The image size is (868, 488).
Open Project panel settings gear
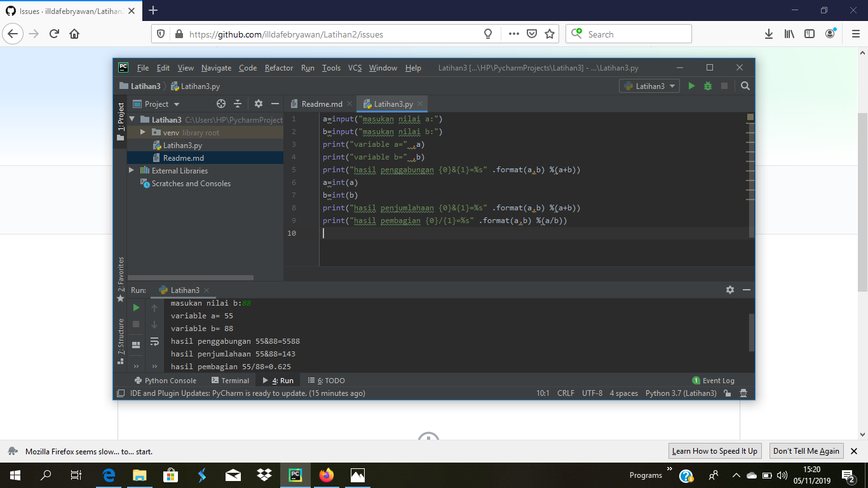pyautogui.click(x=259, y=104)
